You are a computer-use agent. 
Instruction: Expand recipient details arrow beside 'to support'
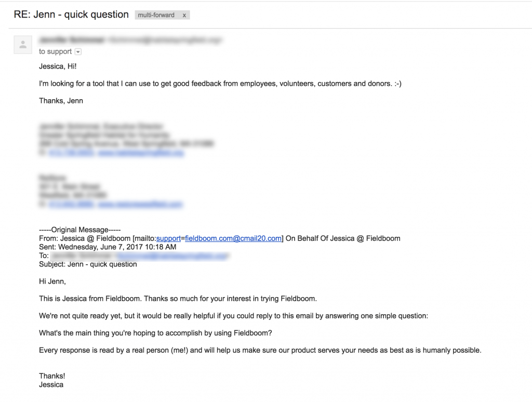coord(78,52)
